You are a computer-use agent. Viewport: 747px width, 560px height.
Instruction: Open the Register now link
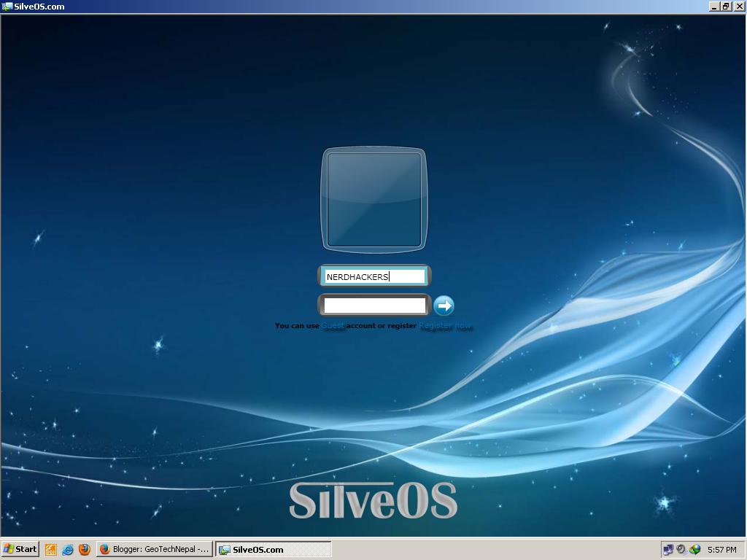pyautogui.click(x=446, y=325)
